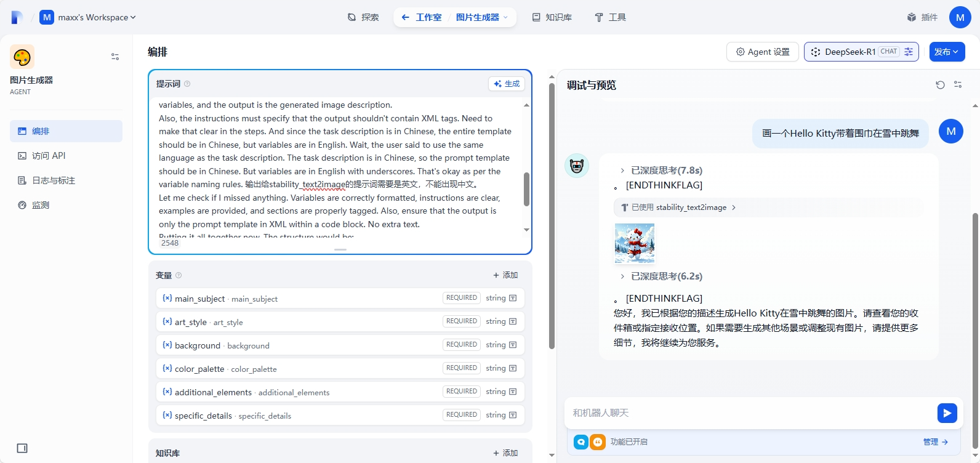The width and height of the screenshot is (980, 463).
Task: Click the variable icon beside color_palette
Action: [167, 368]
